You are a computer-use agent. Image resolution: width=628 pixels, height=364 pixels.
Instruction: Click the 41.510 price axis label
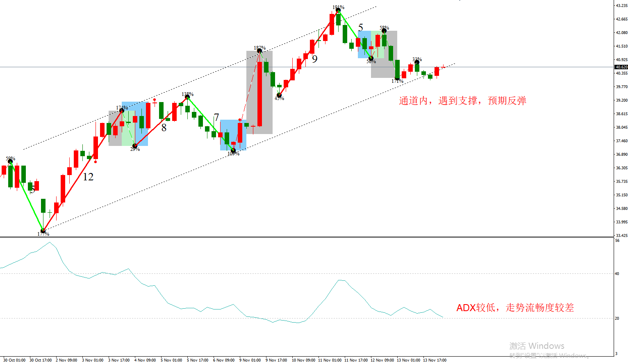(621, 46)
